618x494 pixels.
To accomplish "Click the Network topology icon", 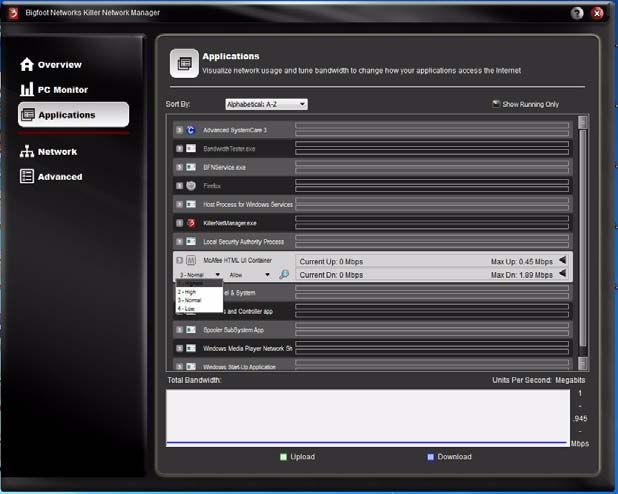I will (x=27, y=151).
